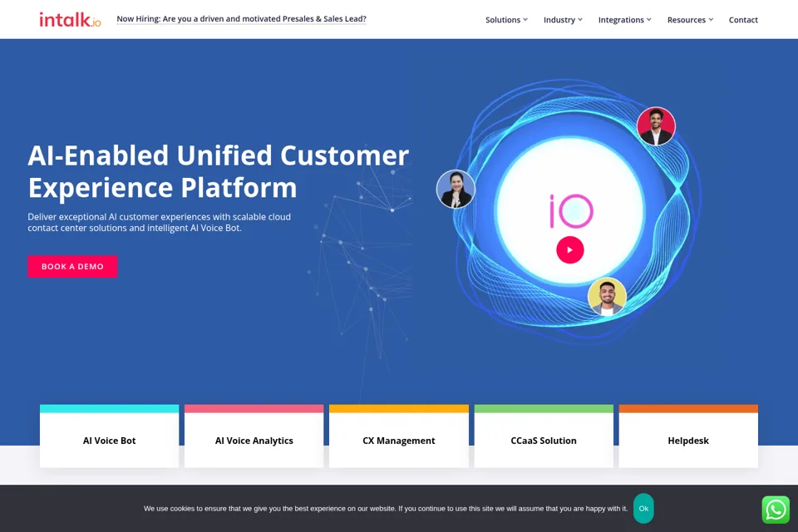Click the man's avatar with red background

pyautogui.click(x=656, y=126)
